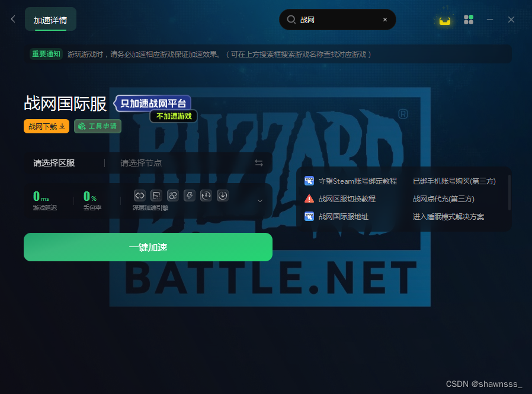532x394 pixels.
Task: Open the 请选择节点 selector
Action: click(141, 164)
